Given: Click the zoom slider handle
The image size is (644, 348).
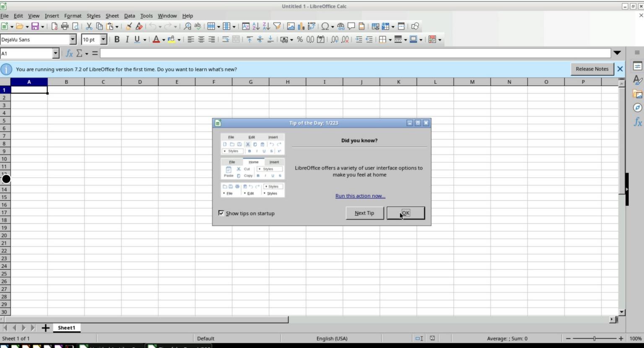Looking at the screenshot, I should tap(595, 338).
